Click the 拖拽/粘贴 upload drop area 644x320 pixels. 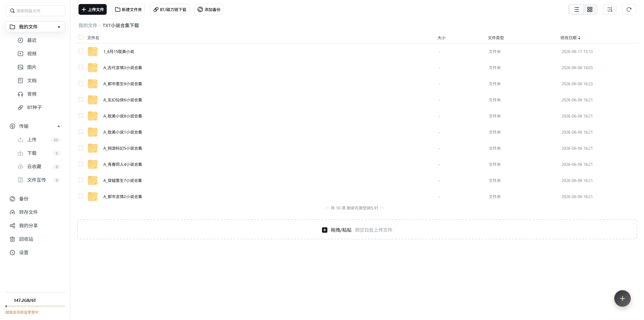coord(357,230)
